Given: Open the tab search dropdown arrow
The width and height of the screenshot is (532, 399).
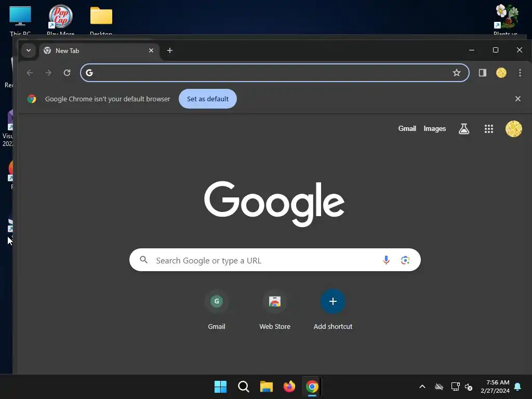Looking at the screenshot, I should [x=29, y=50].
